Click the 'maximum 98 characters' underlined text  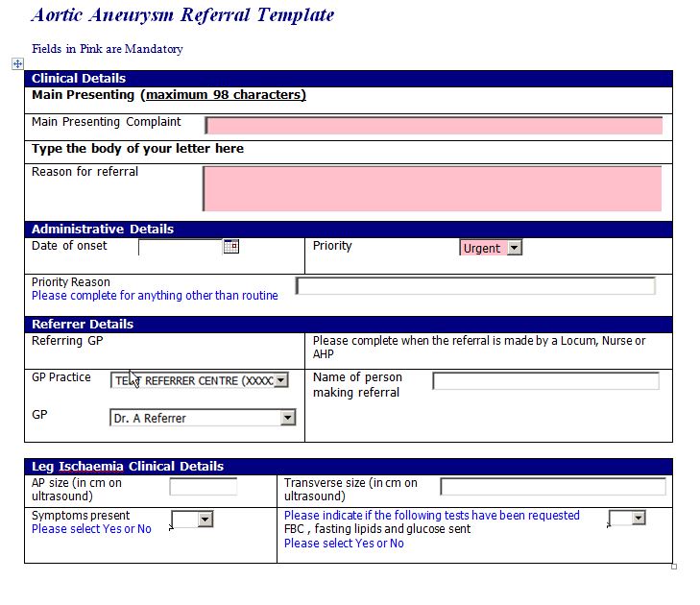pos(226,95)
